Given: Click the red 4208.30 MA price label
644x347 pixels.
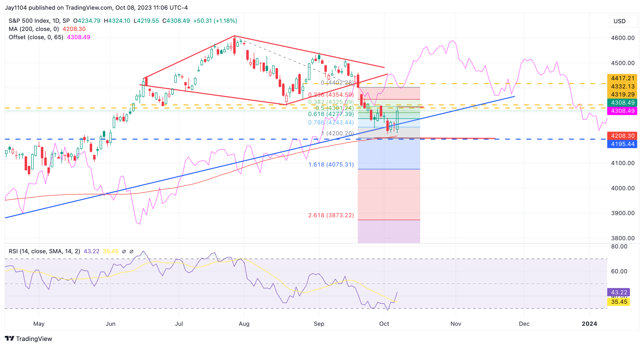Looking at the screenshot, I should (x=622, y=136).
